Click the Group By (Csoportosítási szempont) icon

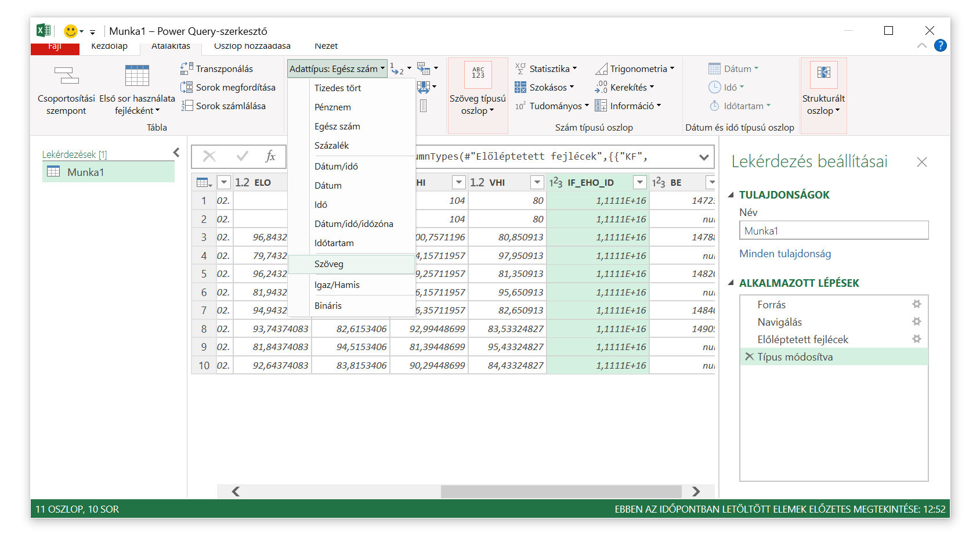point(66,75)
